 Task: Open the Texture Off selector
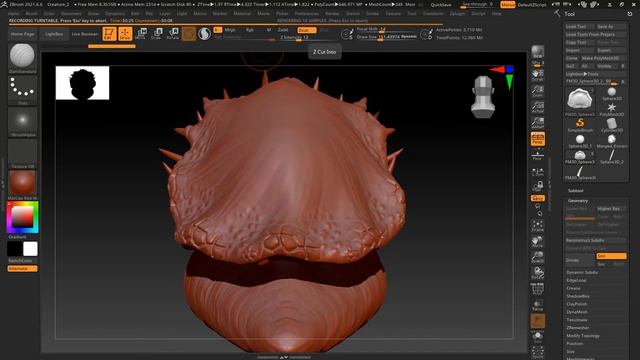pos(22,153)
